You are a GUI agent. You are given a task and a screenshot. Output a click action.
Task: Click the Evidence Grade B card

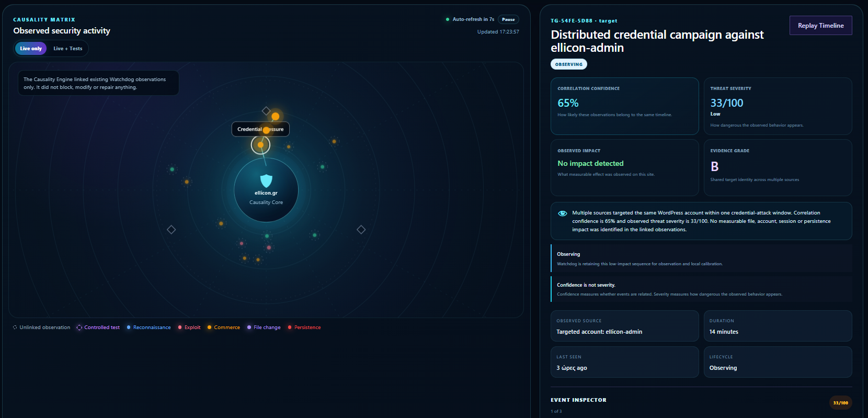[x=778, y=167]
